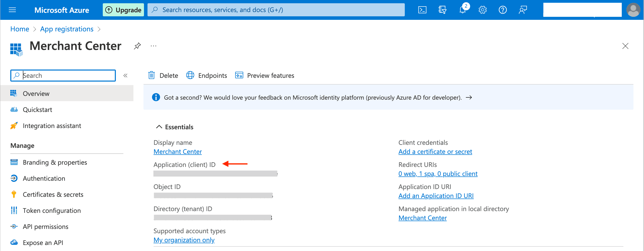Screen dimensions: 644x251
Task: Open Endpoints from the toolbar
Action: pyautogui.click(x=207, y=76)
